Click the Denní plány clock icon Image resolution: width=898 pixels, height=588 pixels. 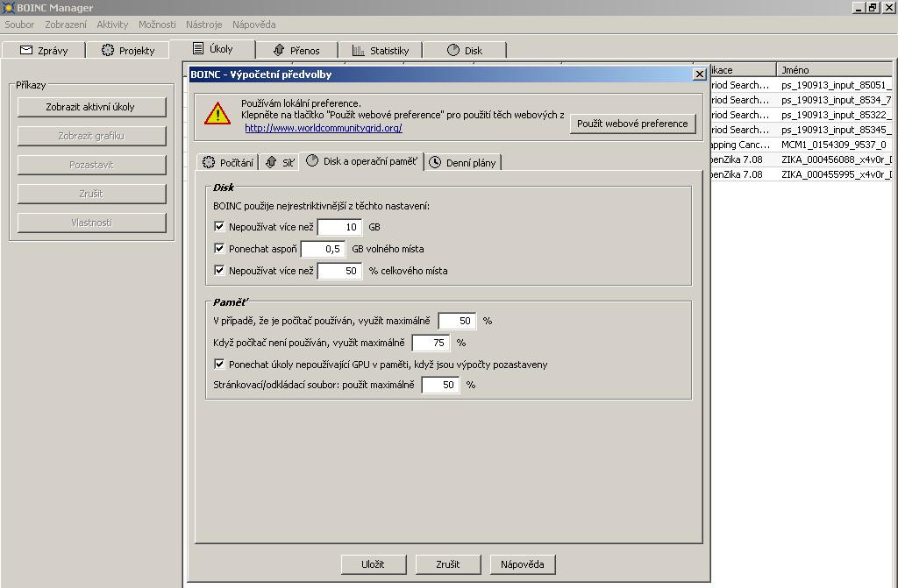(x=435, y=162)
